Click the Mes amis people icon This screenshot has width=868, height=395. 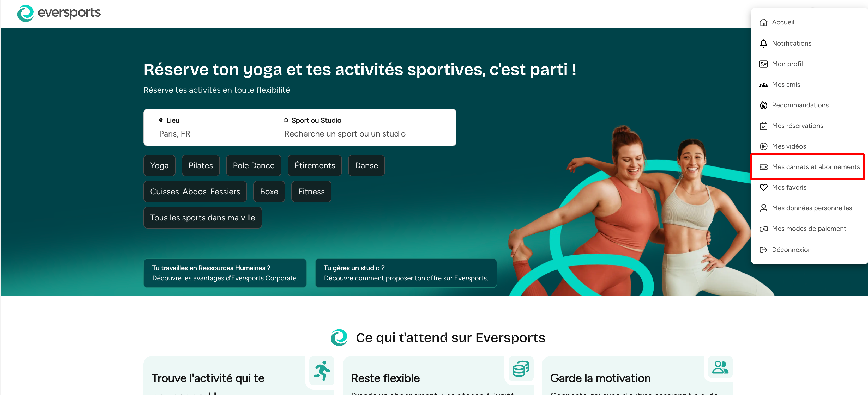click(763, 84)
